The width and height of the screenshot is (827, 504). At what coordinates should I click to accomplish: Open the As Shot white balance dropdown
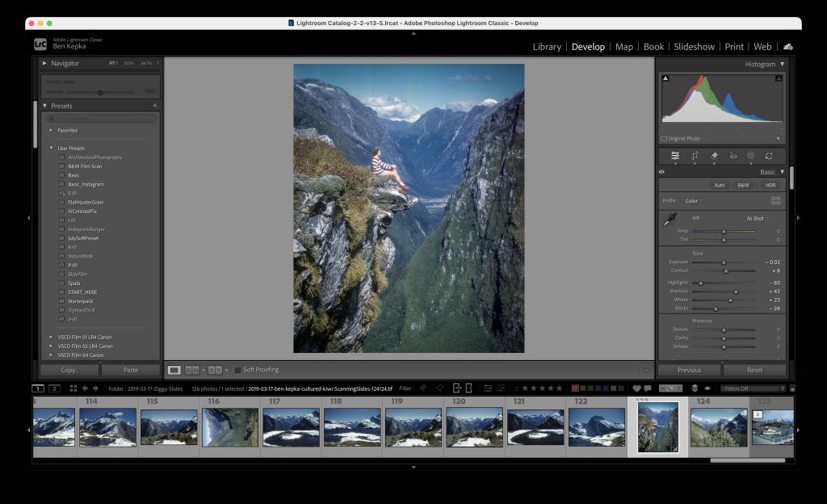pos(758,218)
